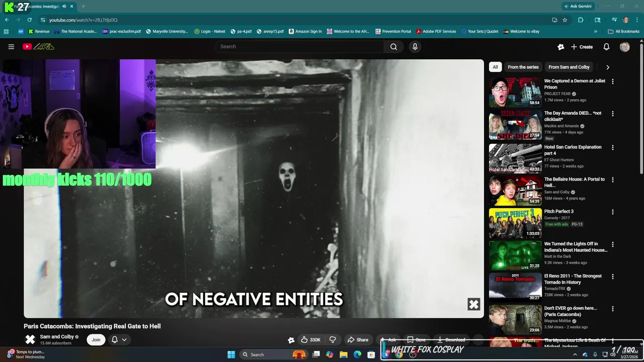The height and width of the screenshot is (362, 644).
Task: Mute the tab via speaker icon
Action: [x=64, y=7]
